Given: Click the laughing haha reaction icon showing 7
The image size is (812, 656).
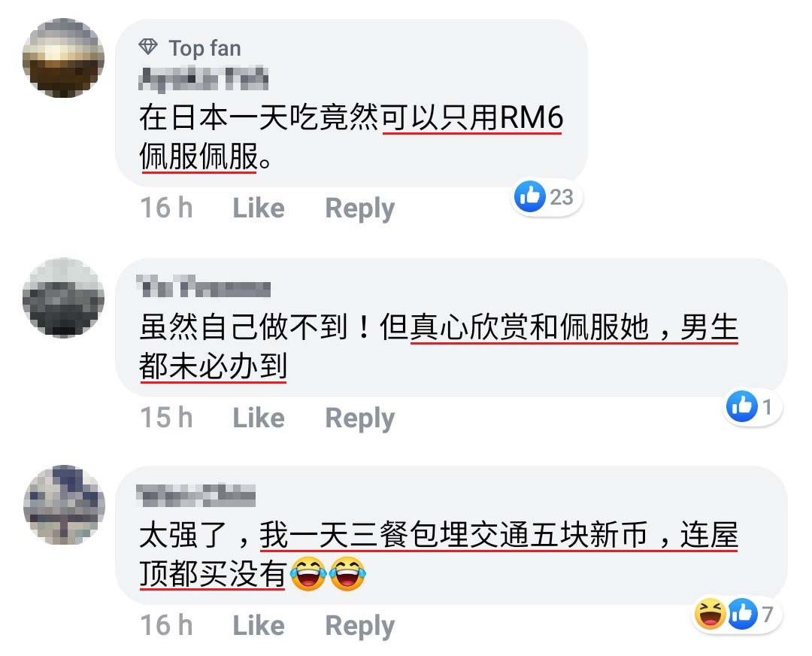Looking at the screenshot, I should click(710, 614).
